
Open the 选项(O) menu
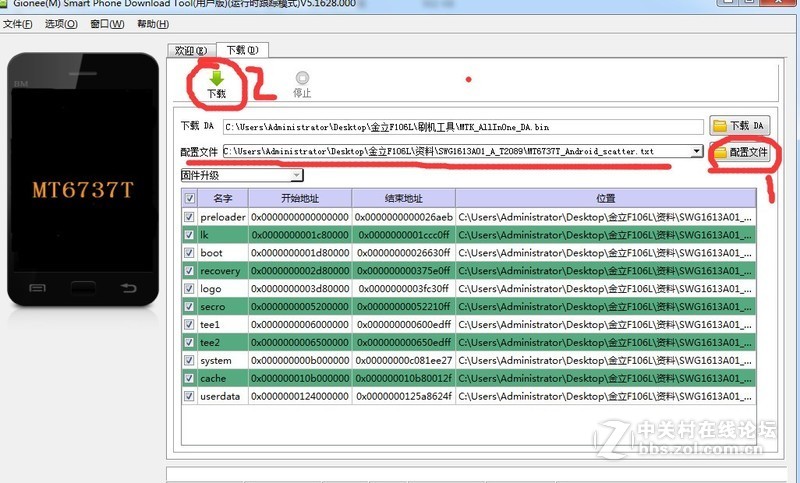tap(61, 24)
